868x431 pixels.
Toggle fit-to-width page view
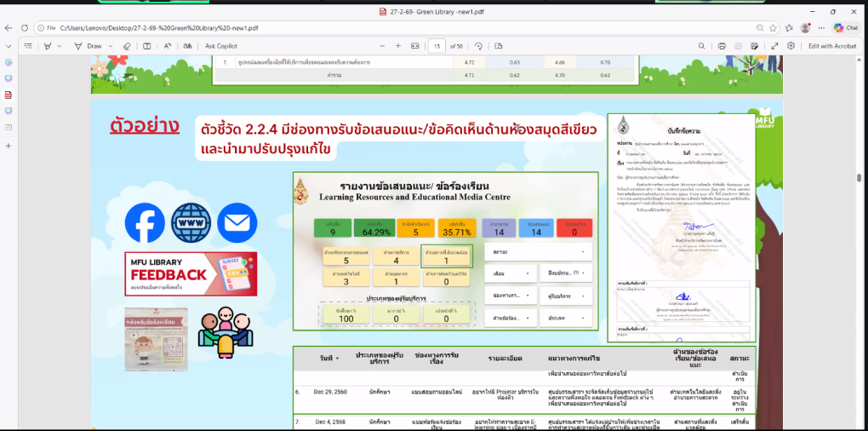(415, 46)
